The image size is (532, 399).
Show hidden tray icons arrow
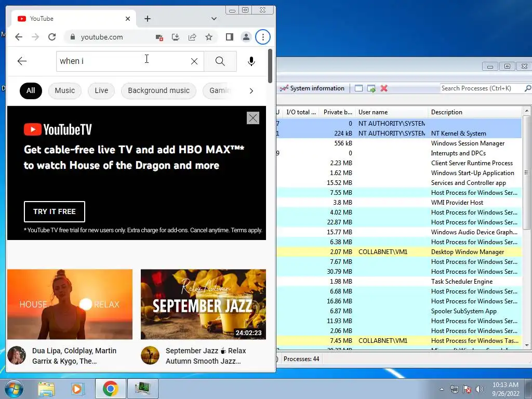pyautogui.click(x=442, y=389)
